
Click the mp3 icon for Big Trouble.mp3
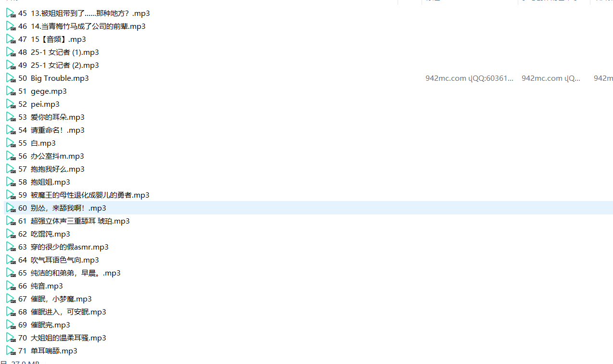point(11,78)
